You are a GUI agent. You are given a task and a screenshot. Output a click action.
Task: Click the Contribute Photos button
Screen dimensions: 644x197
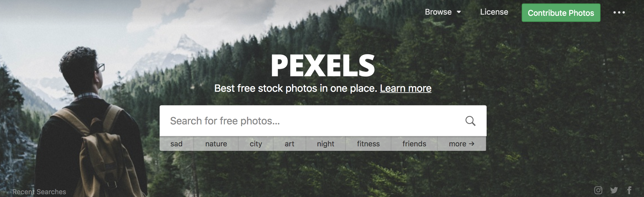pos(561,13)
